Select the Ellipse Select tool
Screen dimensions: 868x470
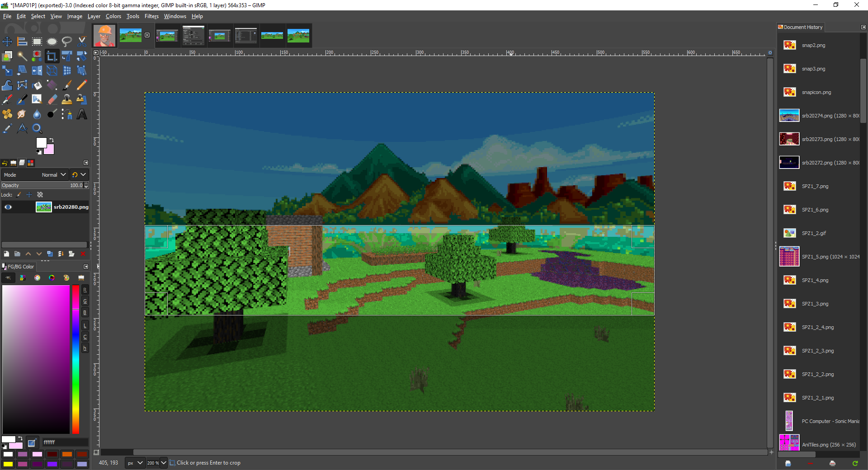[x=52, y=42]
